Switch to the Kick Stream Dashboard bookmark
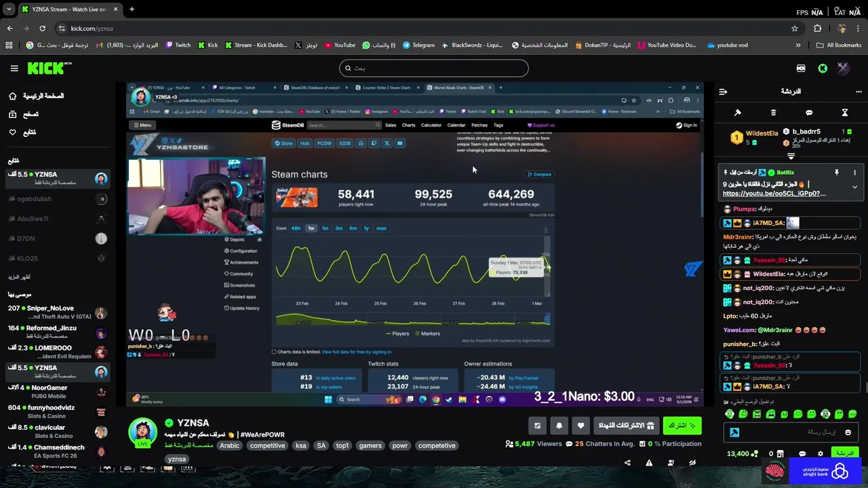This screenshot has height=488, width=868. click(x=256, y=45)
